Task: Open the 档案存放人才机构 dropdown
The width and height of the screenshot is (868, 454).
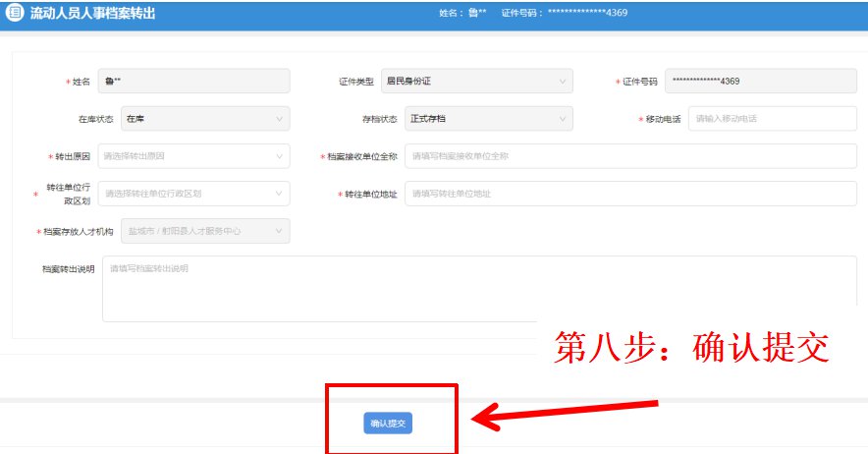Action: click(205, 231)
